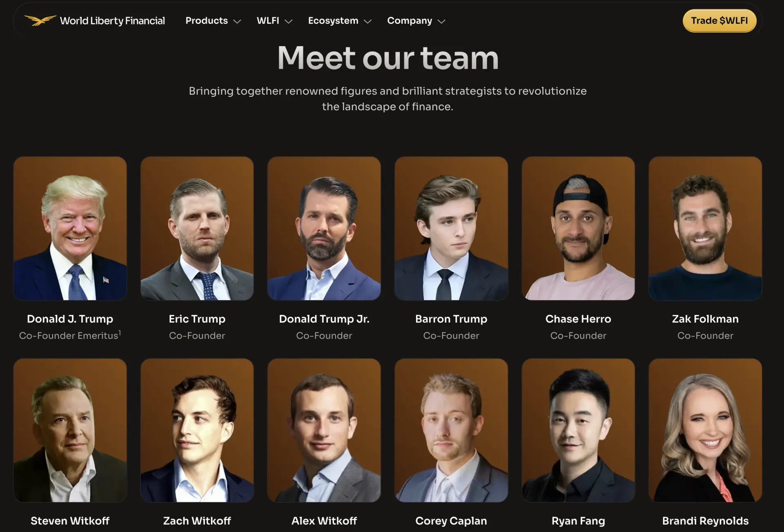Expand the Products dropdown chevron
This screenshot has height=532, width=784.
[x=237, y=21]
